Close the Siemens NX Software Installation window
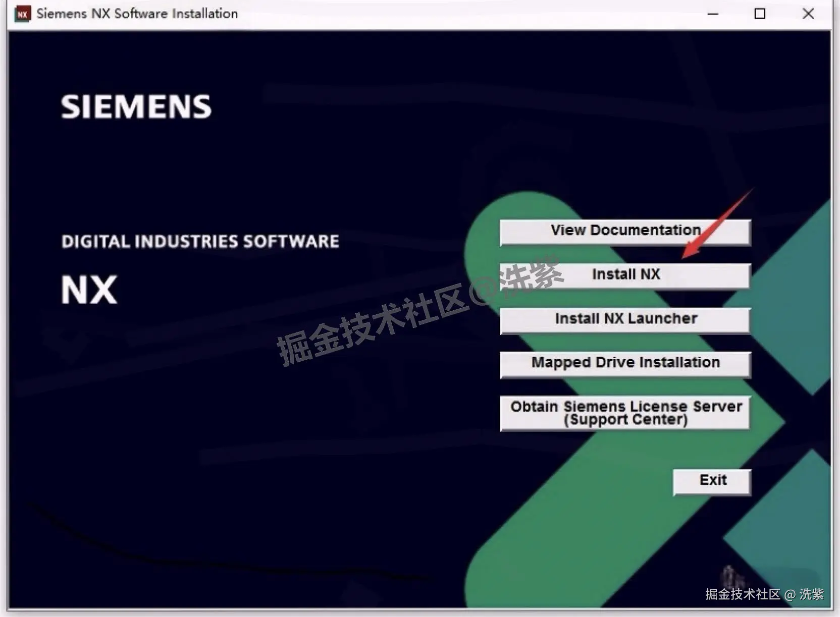Image resolution: width=840 pixels, height=617 pixels. pyautogui.click(x=808, y=14)
